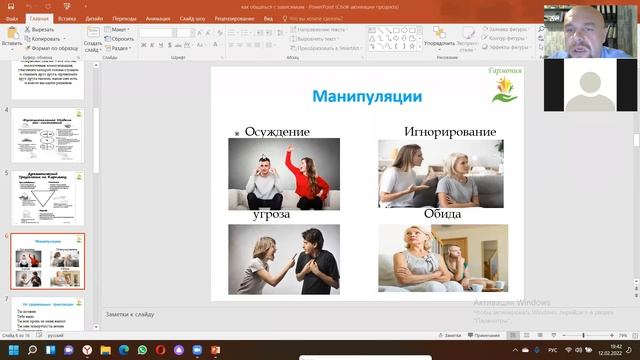
Task: Open the Копировать dropdown arrow
Action: 64,39
